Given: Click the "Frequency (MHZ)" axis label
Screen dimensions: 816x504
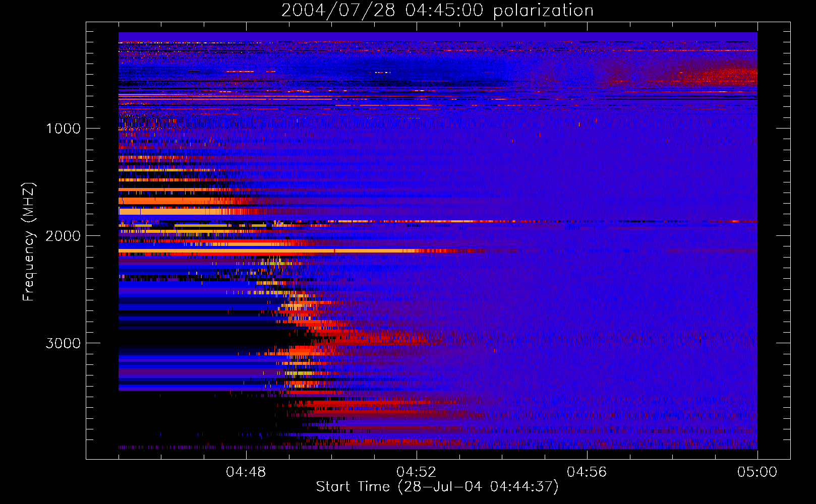Looking at the screenshot, I should pos(29,242).
